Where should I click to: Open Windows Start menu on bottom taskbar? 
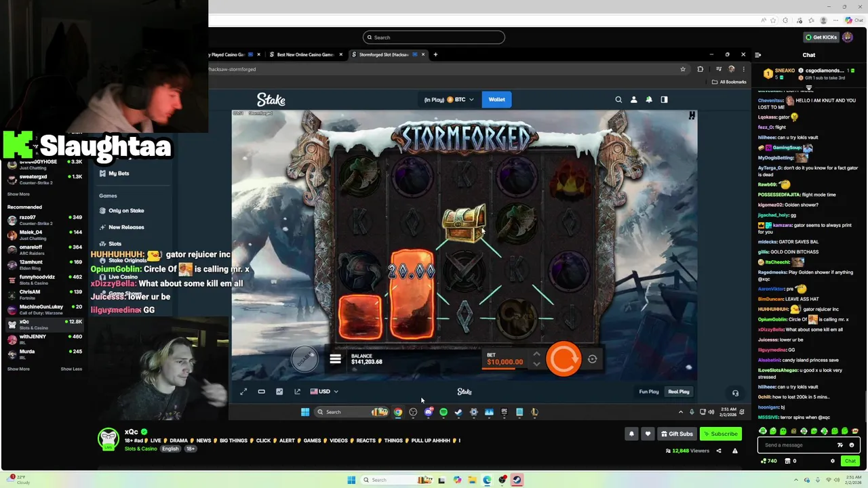(x=351, y=480)
